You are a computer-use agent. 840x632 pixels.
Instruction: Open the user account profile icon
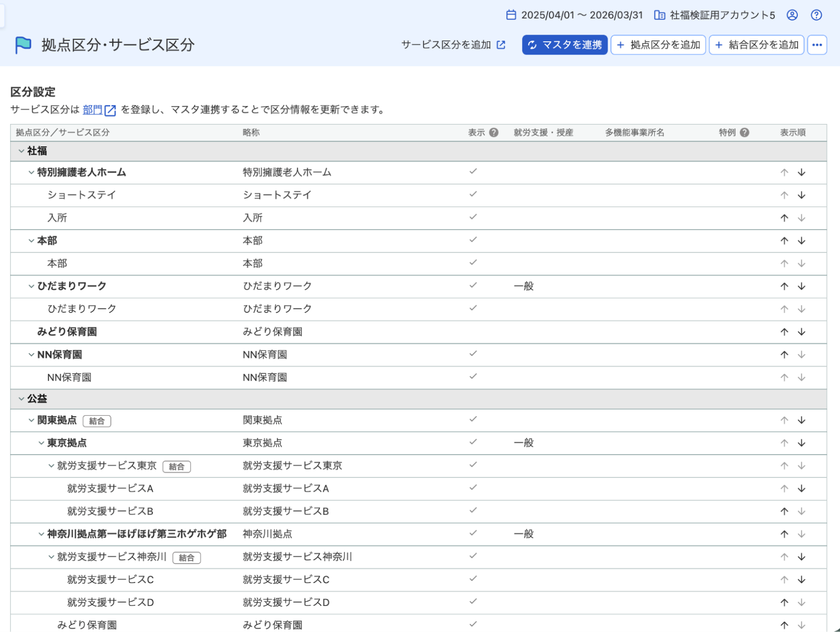(792, 15)
